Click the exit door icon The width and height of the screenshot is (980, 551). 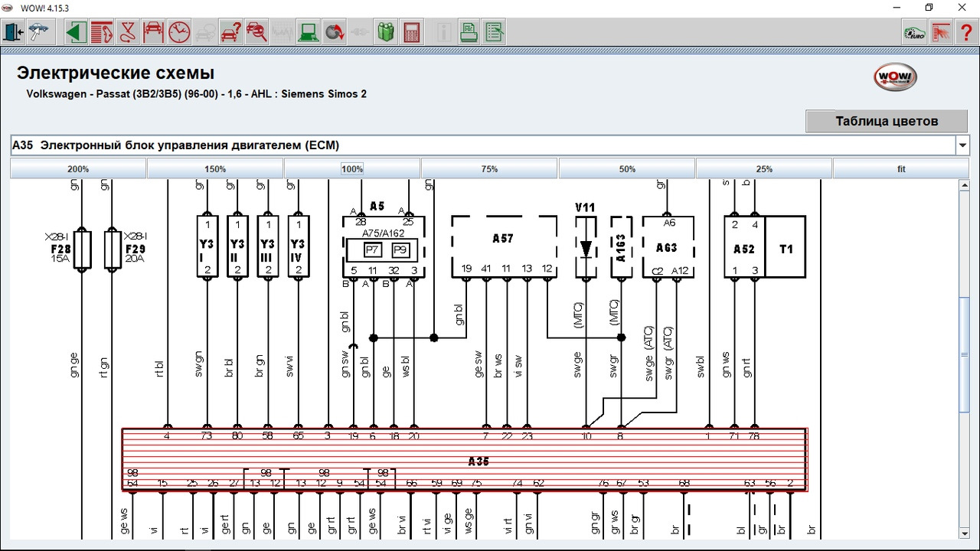pyautogui.click(x=14, y=32)
